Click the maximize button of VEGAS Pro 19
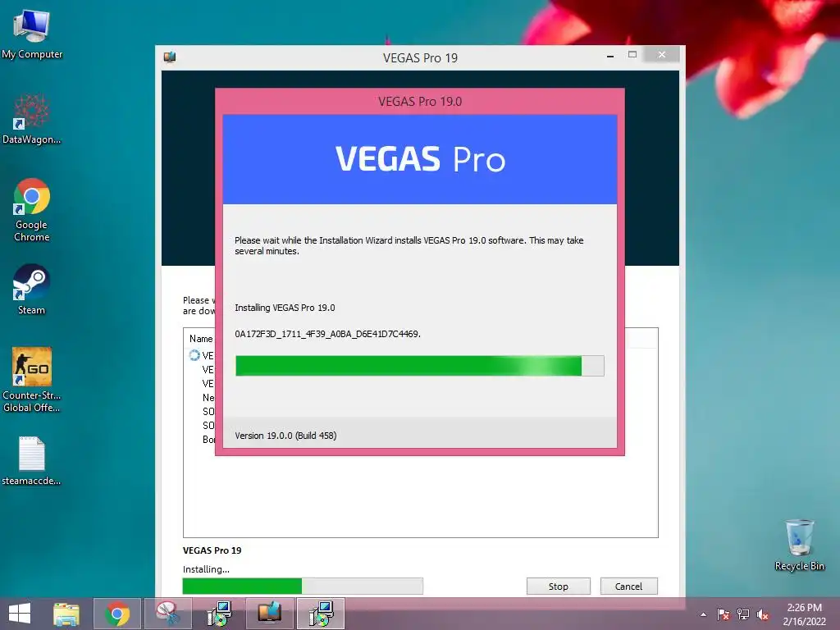This screenshot has width=840, height=630. (x=632, y=55)
